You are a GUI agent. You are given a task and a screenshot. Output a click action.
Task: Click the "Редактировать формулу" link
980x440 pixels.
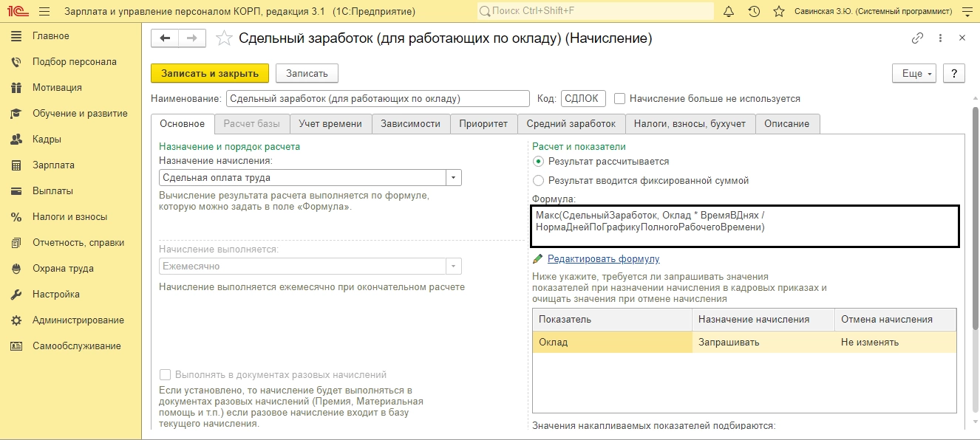click(x=603, y=259)
